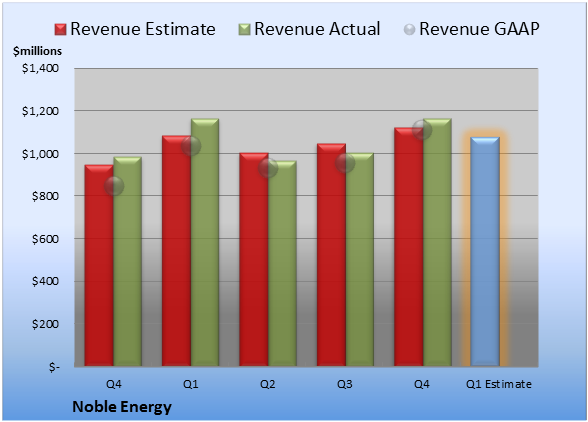
Task: Click the 'Noble Energy' chart title
Action: click(x=122, y=407)
